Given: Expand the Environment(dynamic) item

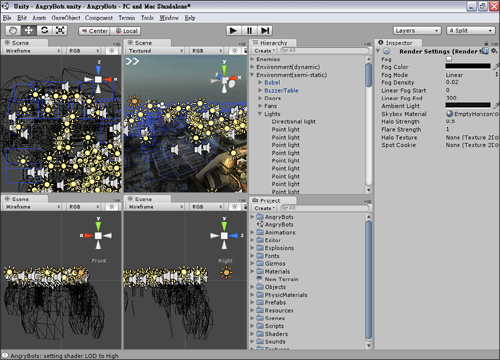Looking at the screenshot, I should click(252, 67).
